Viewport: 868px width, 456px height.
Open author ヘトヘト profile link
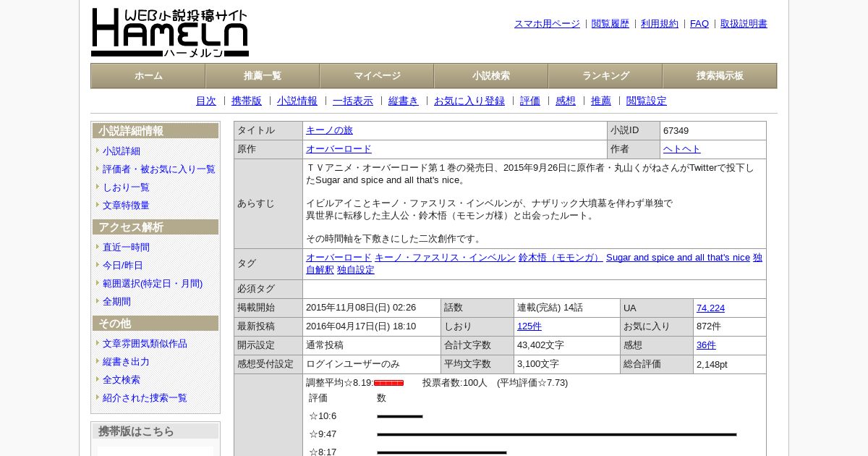coord(682,149)
